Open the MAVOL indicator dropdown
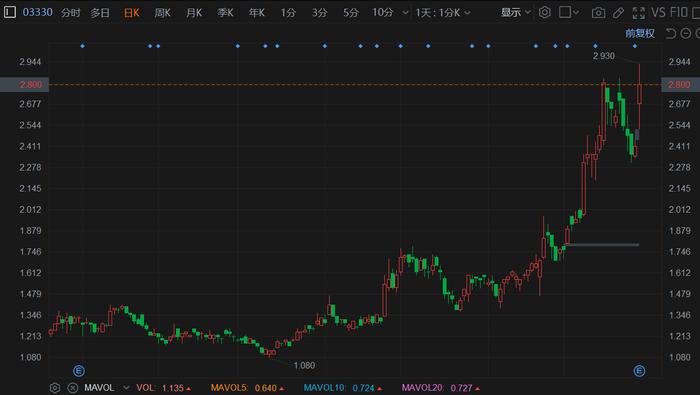 (126, 388)
